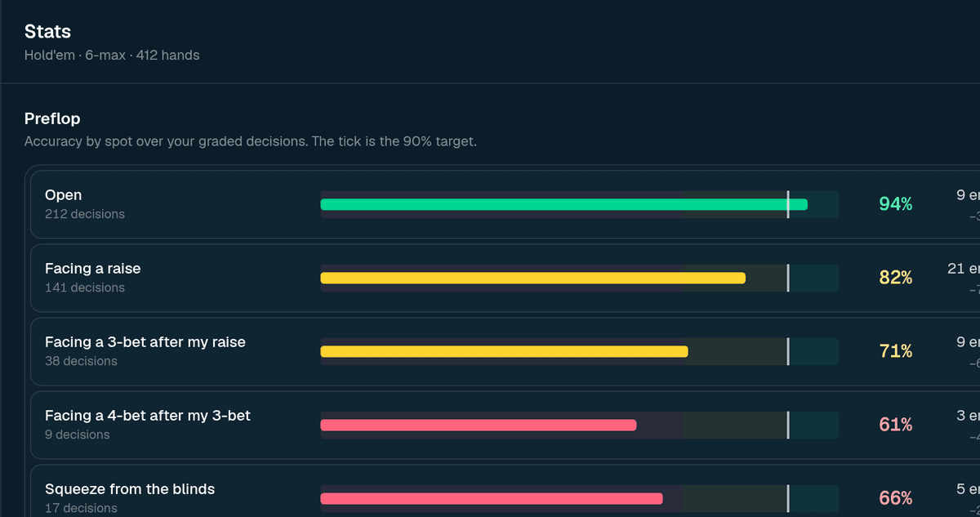The height and width of the screenshot is (517, 980).
Task: Click the Stats page heading
Action: click(x=47, y=32)
